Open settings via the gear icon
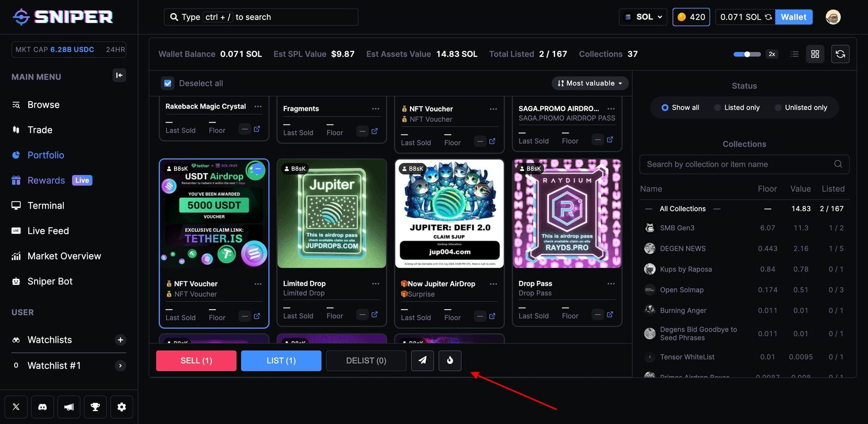Viewport: 868px width, 424px height. [x=121, y=407]
